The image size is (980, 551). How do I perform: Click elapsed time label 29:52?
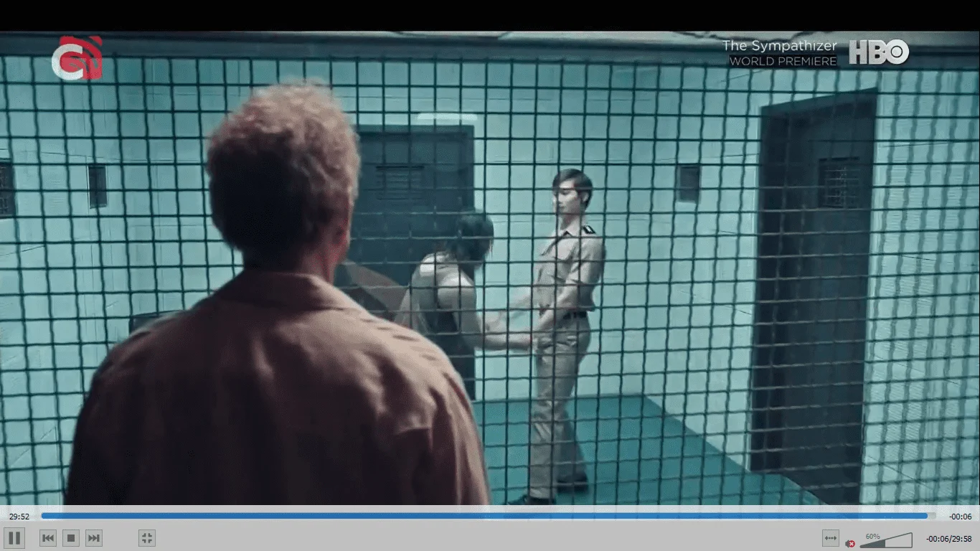pos(19,517)
